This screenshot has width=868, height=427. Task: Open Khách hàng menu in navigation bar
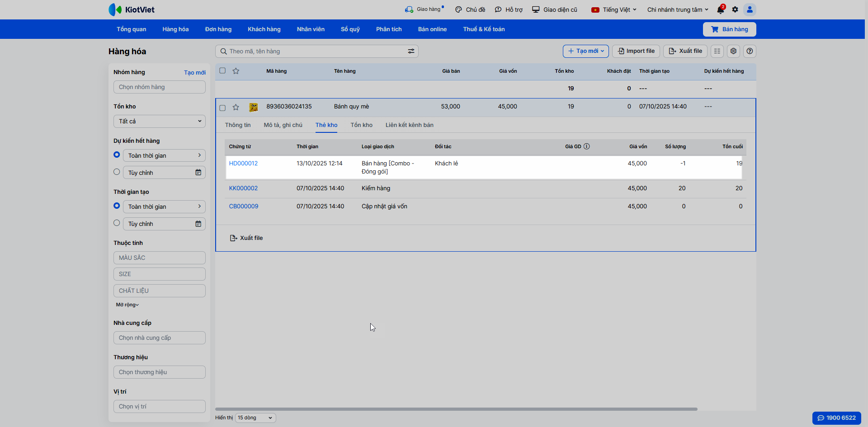point(264,29)
